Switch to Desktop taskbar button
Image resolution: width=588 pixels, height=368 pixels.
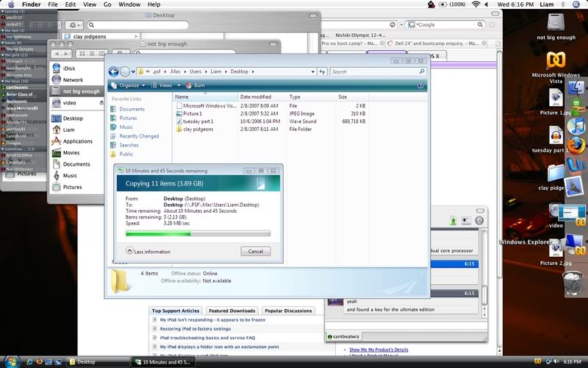coord(98,362)
